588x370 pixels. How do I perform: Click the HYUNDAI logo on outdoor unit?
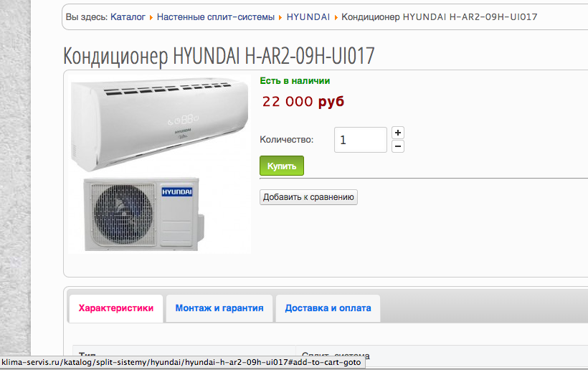point(177,191)
